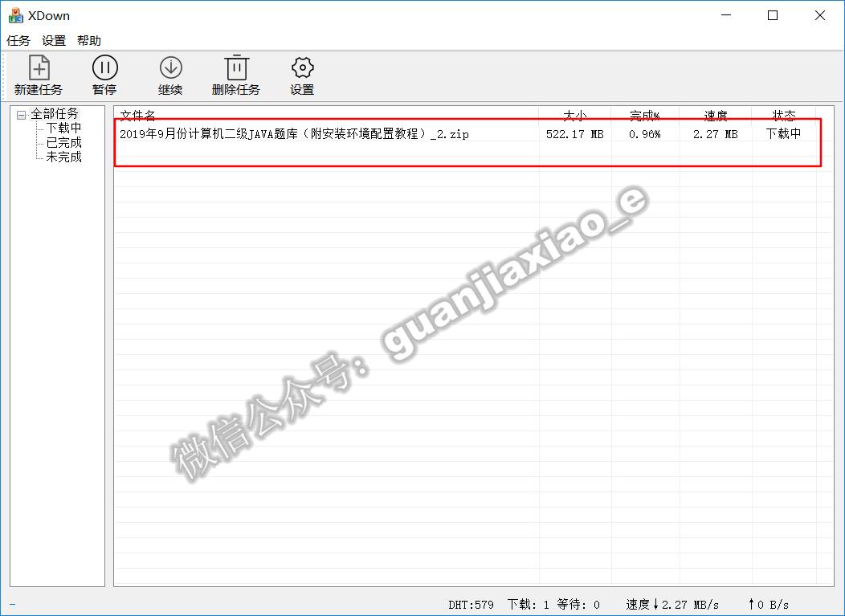Select the 未完成 category in sidebar
This screenshot has width=845, height=616.
(x=63, y=156)
